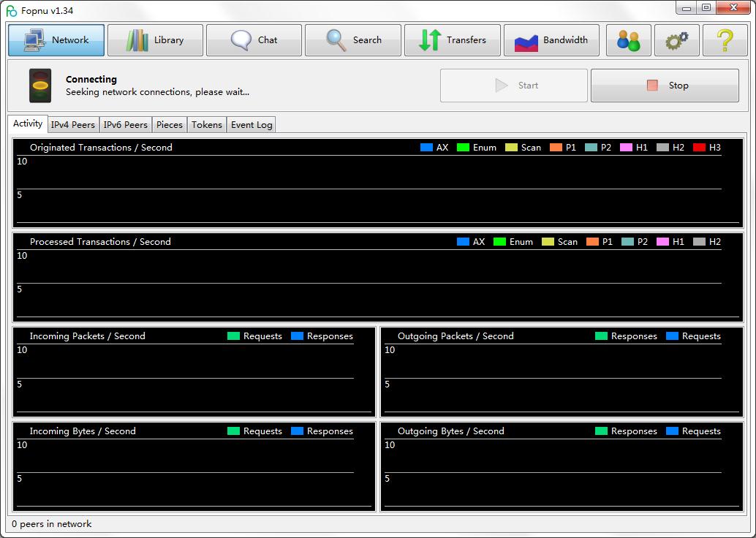Open the Chat section
756x538 pixels.
pyautogui.click(x=254, y=40)
